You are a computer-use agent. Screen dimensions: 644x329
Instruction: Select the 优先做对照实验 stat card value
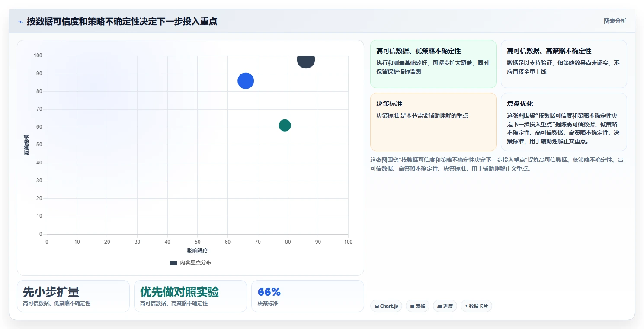pos(179,292)
